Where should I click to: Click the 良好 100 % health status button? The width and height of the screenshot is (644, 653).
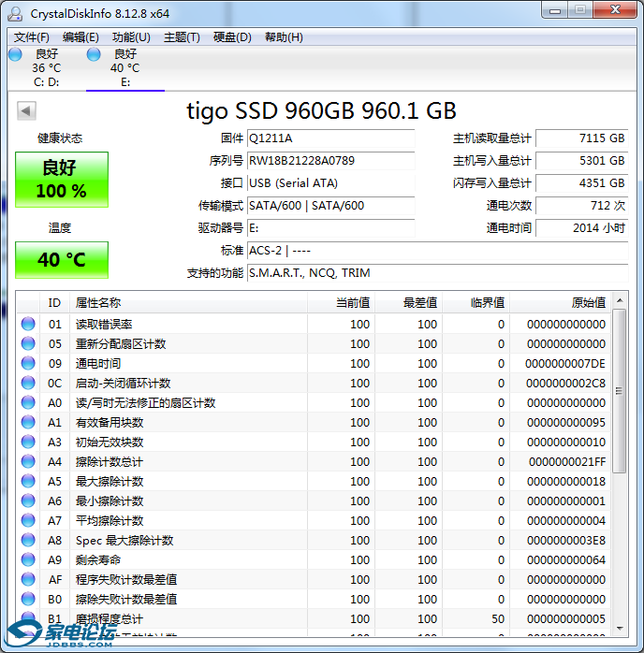tap(62, 180)
